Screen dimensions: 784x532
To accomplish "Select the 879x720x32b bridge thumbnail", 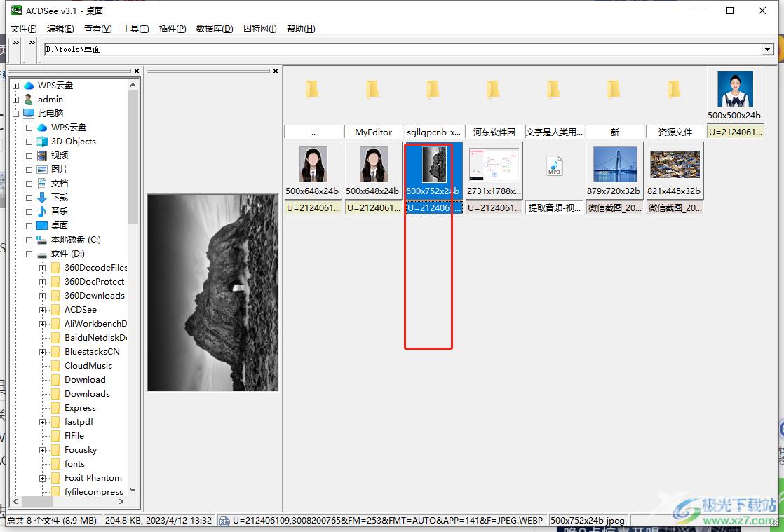I will [x=614, y=164].
